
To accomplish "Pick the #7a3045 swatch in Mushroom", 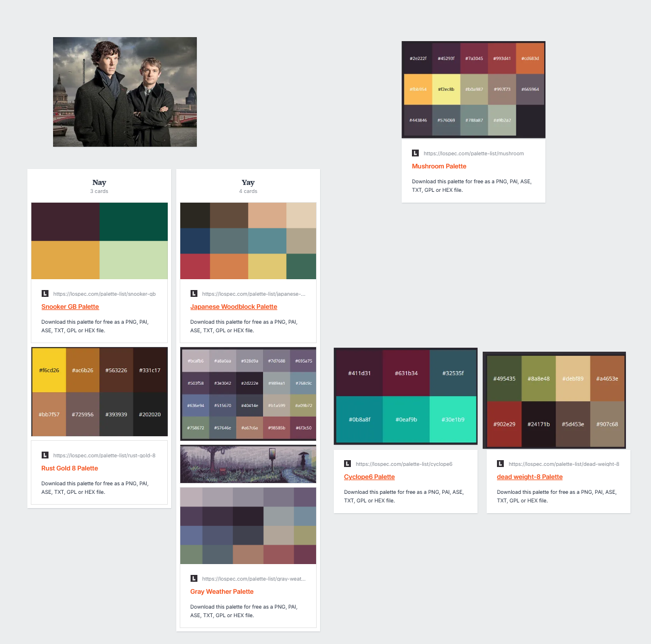I will pyautogui.click(x=474, y=59).
